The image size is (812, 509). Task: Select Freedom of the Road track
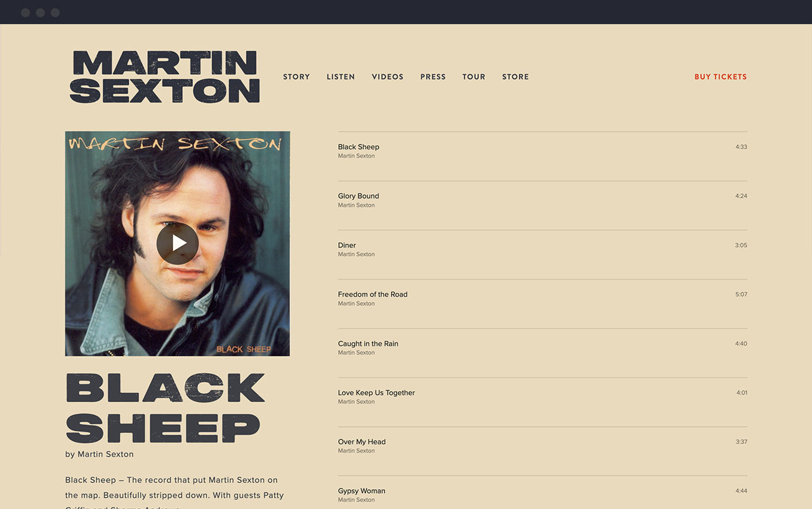pos(542,304)
